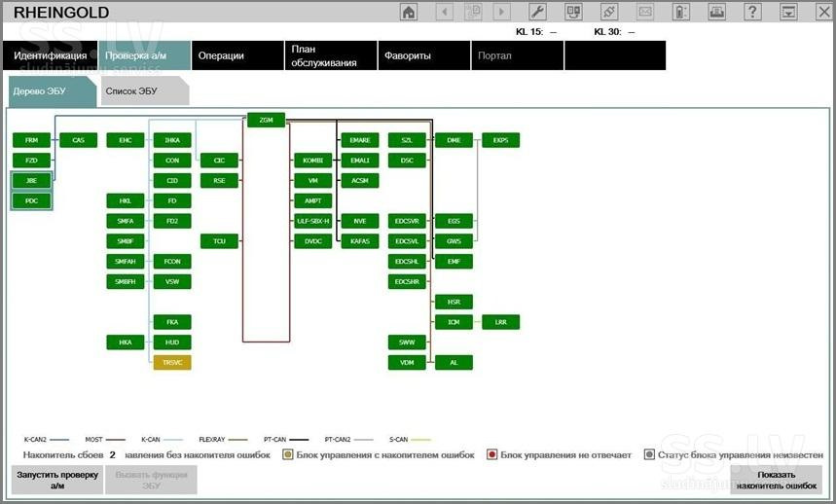
Task: Select the DME control unit node
Action: click(454, 140)
